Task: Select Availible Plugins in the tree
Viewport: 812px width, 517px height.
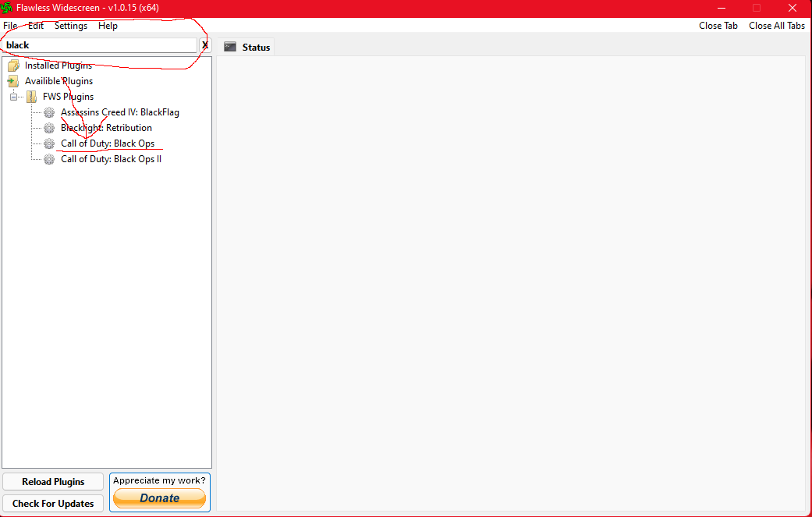Action: click(59, 81)
